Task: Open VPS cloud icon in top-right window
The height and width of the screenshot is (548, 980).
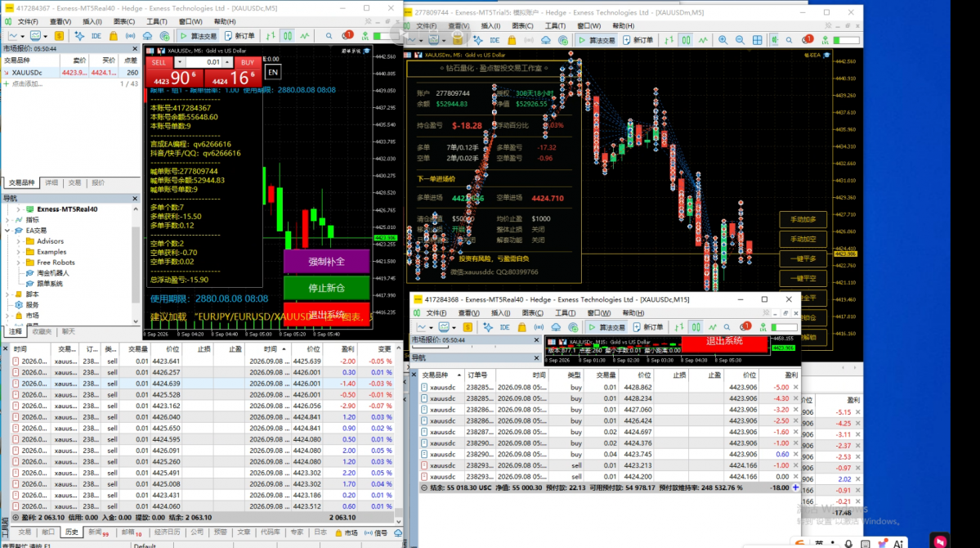Action: 546,40
